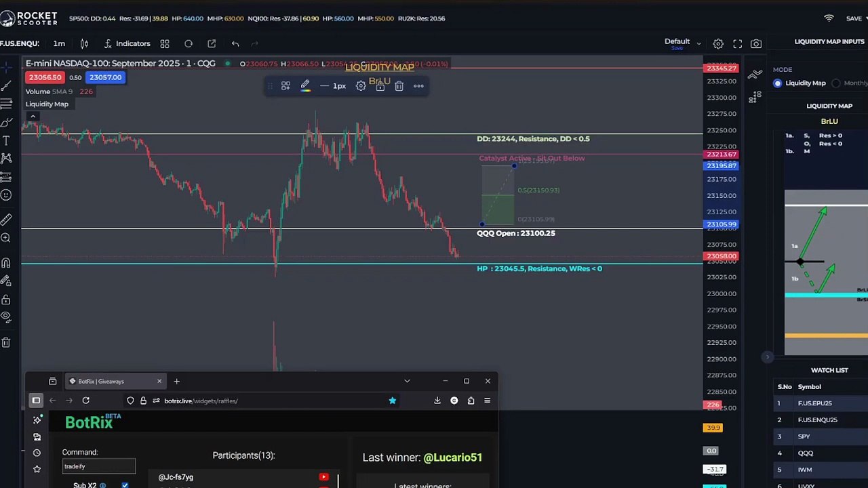Screen dimensions: 868x488
Task: Select F.US.EPU25 in watch list
Action: 821,403
